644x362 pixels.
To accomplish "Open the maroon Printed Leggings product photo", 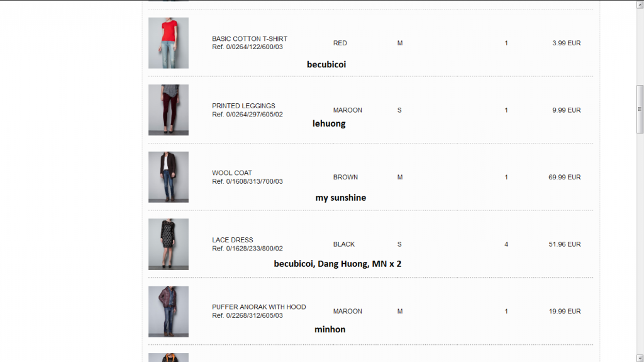I will tap(169, 110).
